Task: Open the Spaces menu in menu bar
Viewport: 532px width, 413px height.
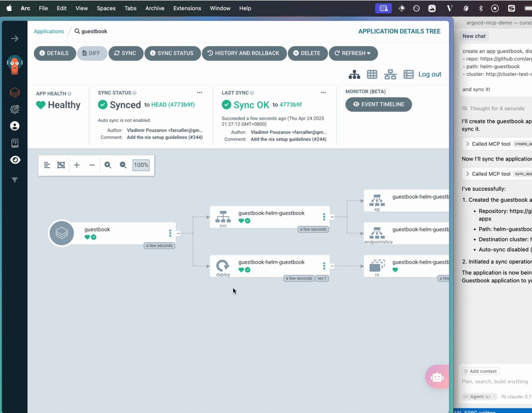Action: click(x=106, y=8)
